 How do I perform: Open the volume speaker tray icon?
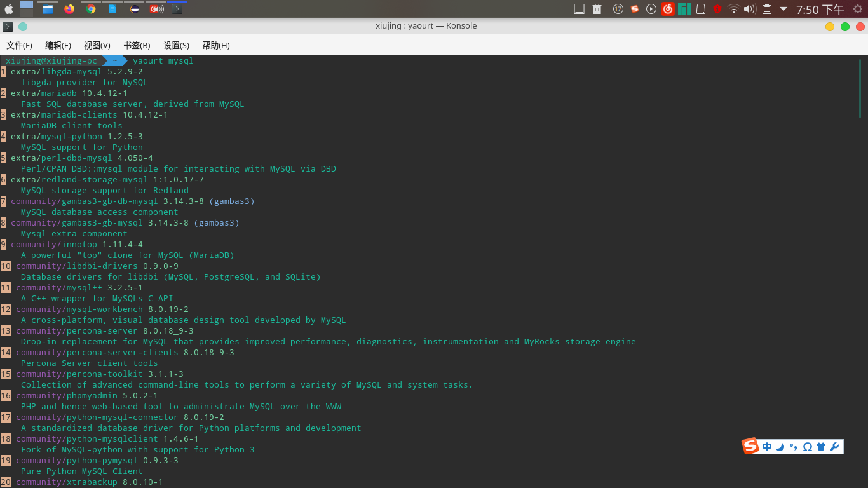750,9
